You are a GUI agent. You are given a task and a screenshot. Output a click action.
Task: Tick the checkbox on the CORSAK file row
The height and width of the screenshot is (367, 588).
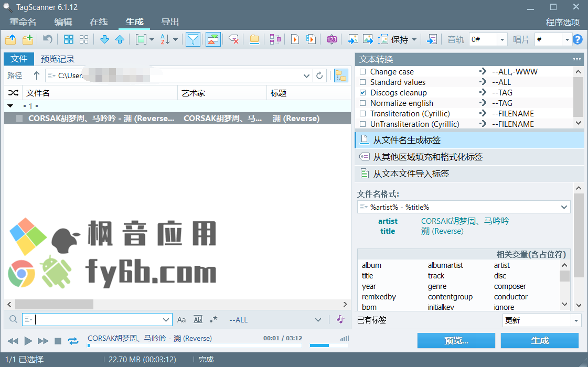[19, 118]
